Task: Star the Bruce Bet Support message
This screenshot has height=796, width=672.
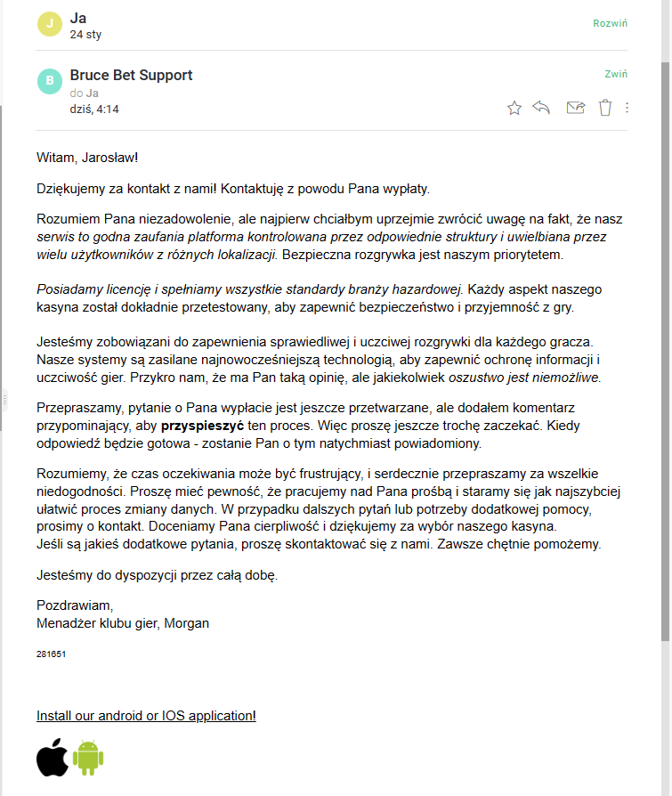Action: (x=514, y=108)
